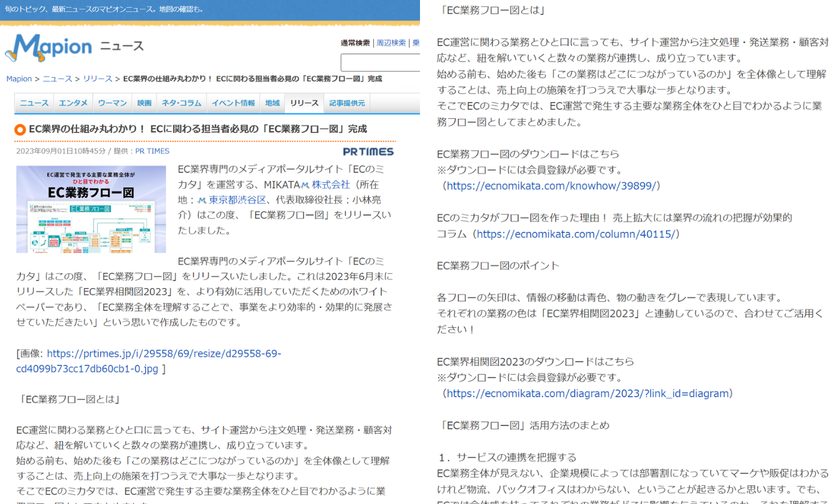Click the Mapion logo
The height and width of the screenshot is (504, 840).
[48, 47]
